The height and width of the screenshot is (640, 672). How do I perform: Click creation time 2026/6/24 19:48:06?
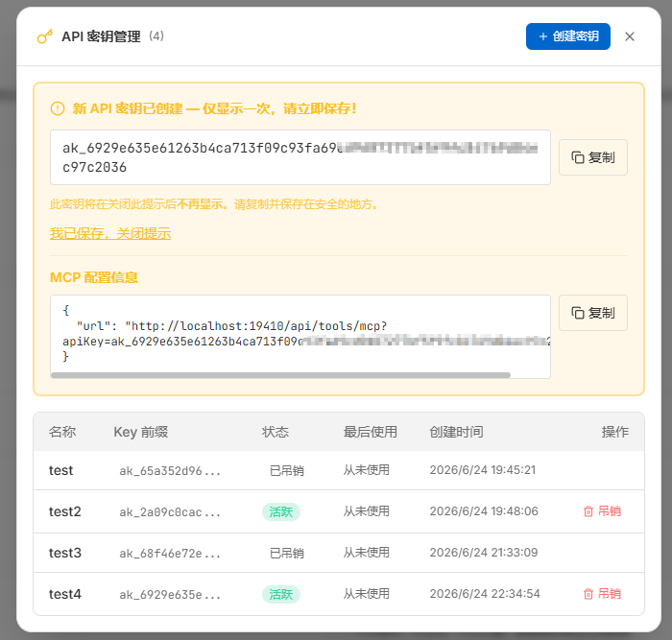point(484,511)
